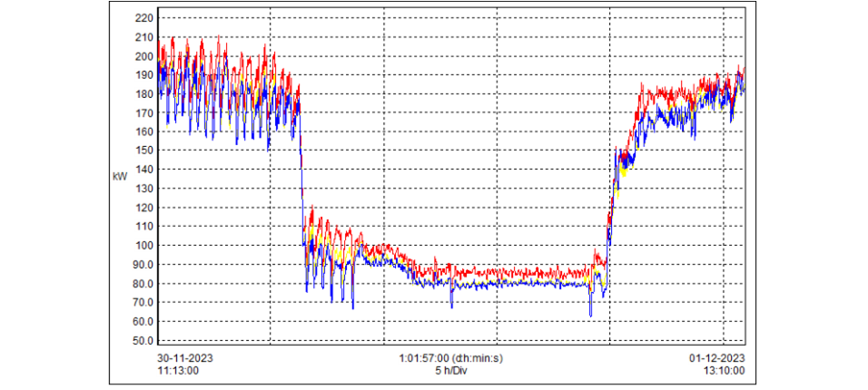Click the 50.0 y-axis tick label
This screenshot has height=390, width=868.
141,340
